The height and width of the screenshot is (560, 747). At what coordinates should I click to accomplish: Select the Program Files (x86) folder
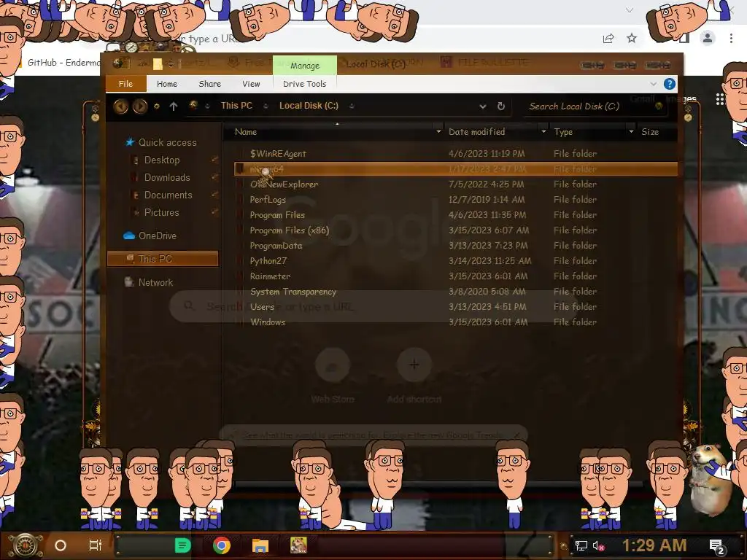pos(290,230)
